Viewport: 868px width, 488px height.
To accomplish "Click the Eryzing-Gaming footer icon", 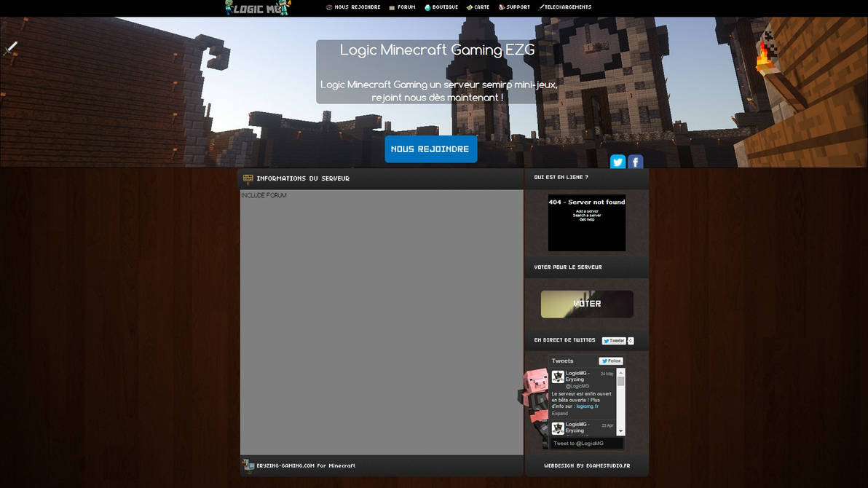I will pos(248,465).
